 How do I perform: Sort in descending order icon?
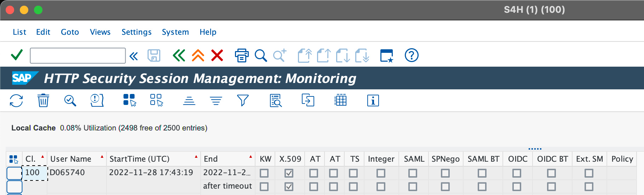coord(216,101)
